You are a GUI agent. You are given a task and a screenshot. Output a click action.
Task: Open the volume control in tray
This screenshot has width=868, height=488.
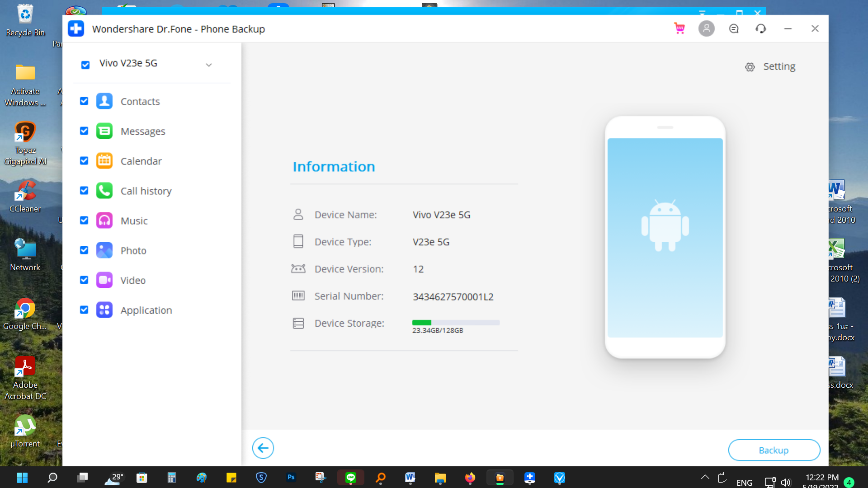point(786,482)
